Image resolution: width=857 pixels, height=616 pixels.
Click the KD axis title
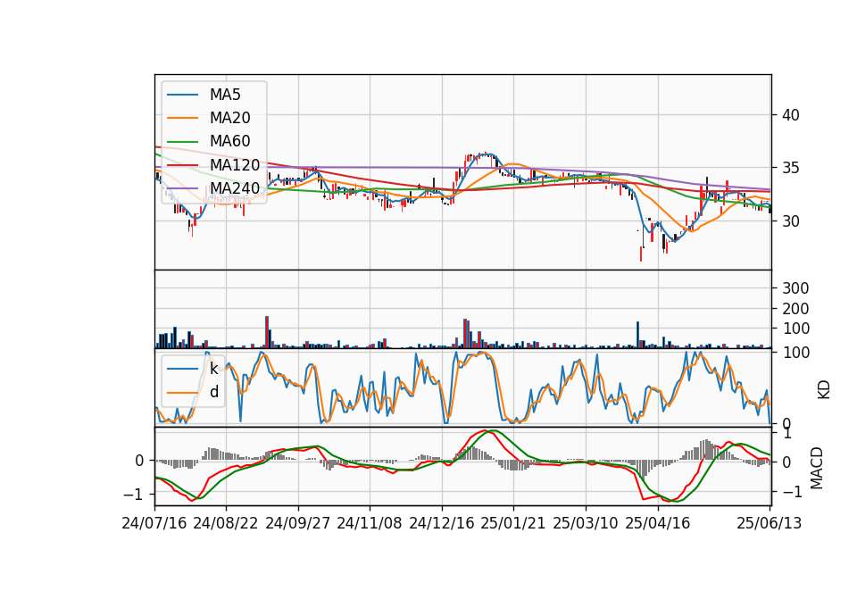pyautogui.click(x=824, y=390)
